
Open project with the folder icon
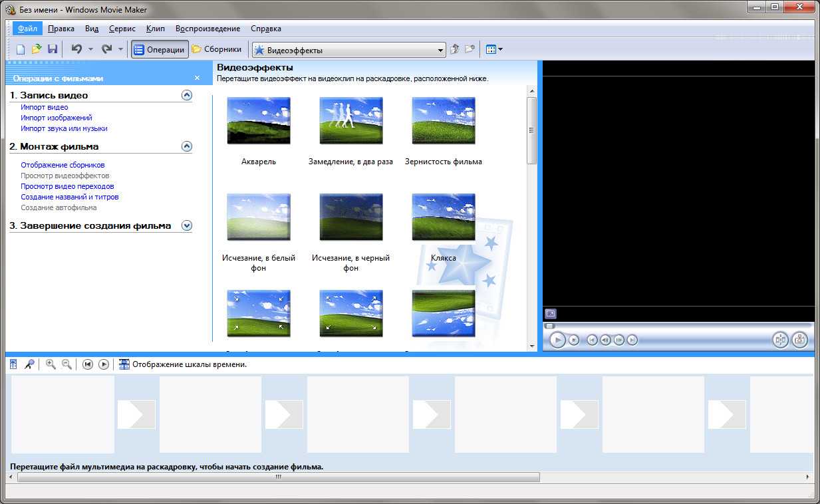pyautogui.click(x=37, y=49)
